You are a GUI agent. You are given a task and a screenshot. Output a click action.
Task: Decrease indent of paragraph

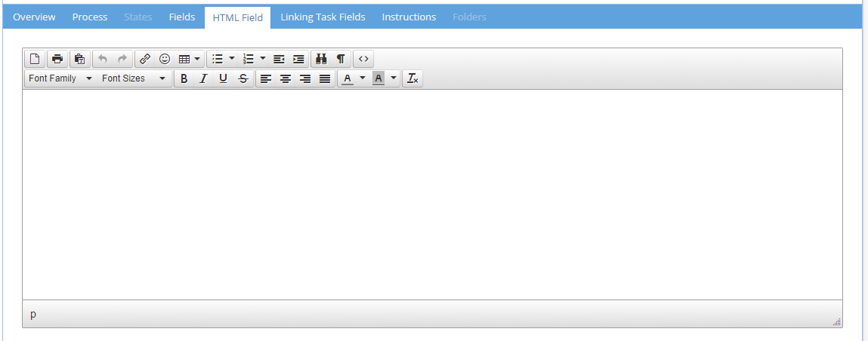pos(279,59)
